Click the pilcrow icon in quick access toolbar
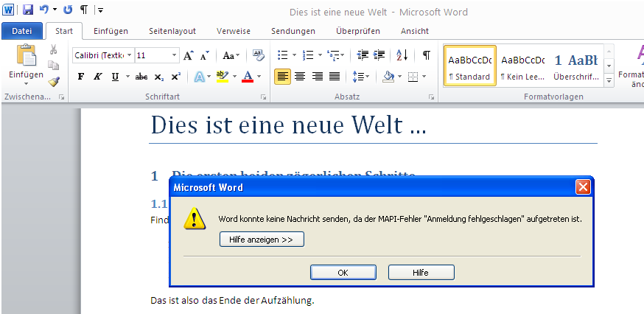 84,10
